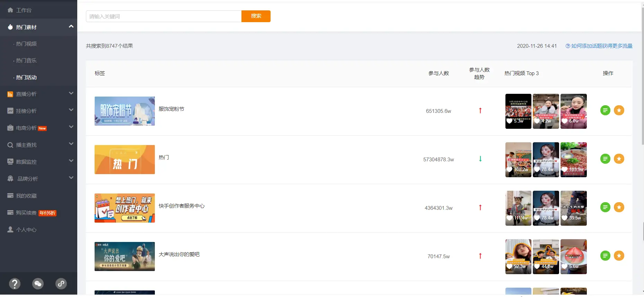Click the 4364301.3w participant count
This screenshot has height=297, width=644.
[439, 208]
